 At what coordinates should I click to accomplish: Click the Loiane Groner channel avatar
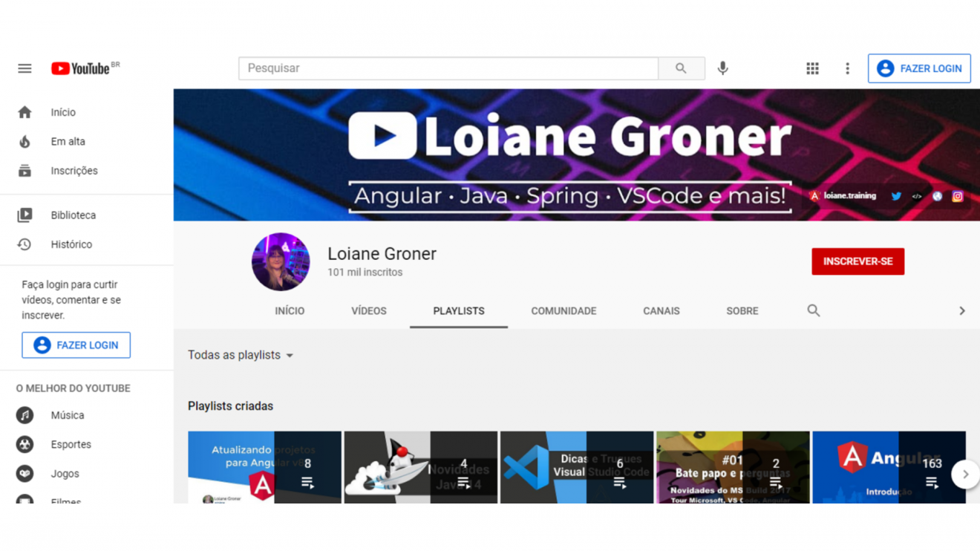[x=281, y=261]
